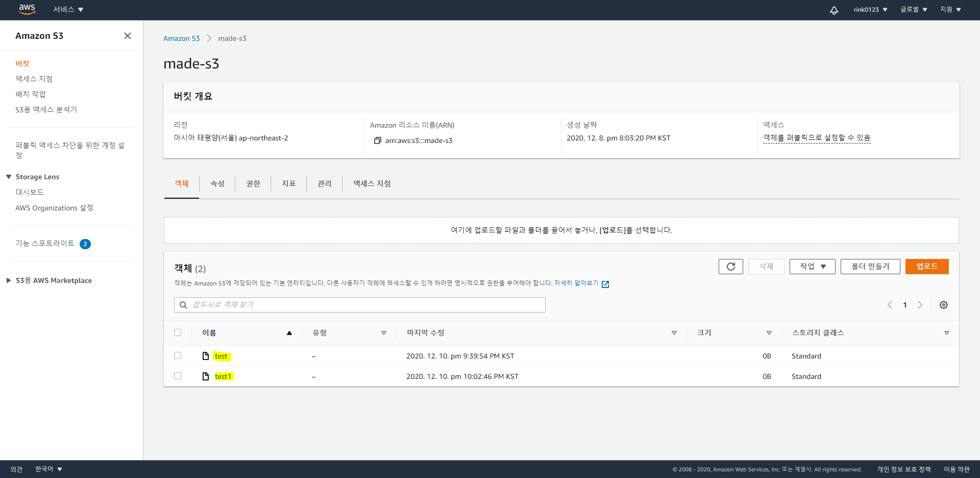Copy the bucket ARN with copy icon

378,140
